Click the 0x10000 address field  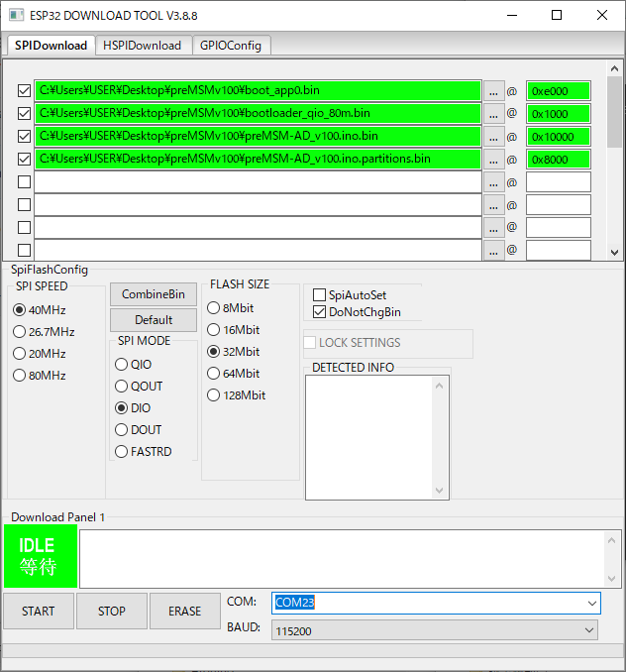(x=559, y=137)
